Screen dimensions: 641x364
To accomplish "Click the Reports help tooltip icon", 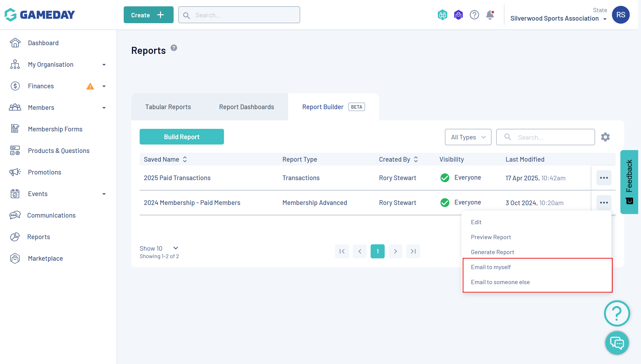I will 174,48.
